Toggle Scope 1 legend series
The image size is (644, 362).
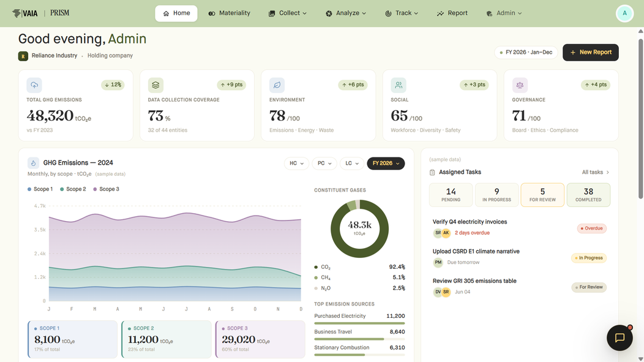tap(40, 189)
